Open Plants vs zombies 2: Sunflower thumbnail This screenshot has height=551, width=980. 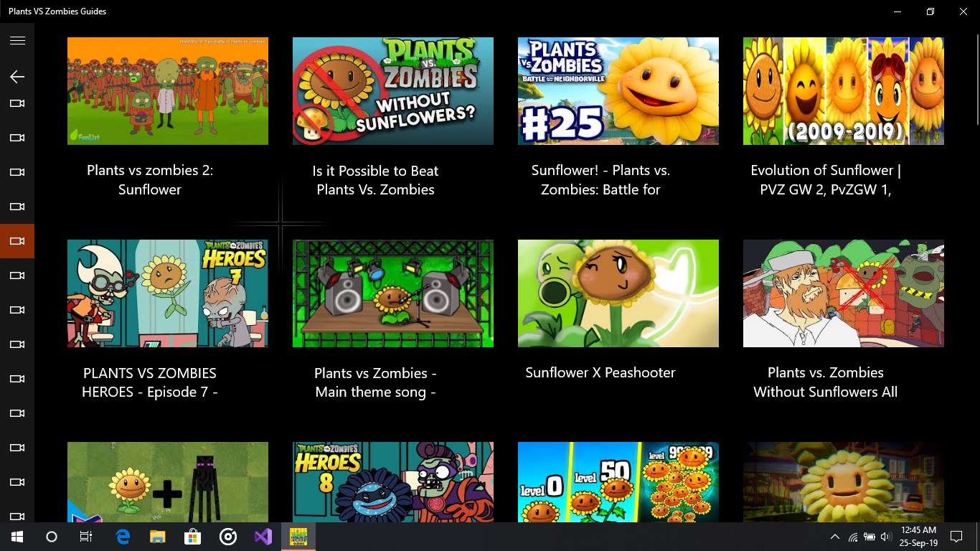pos(168,91)
